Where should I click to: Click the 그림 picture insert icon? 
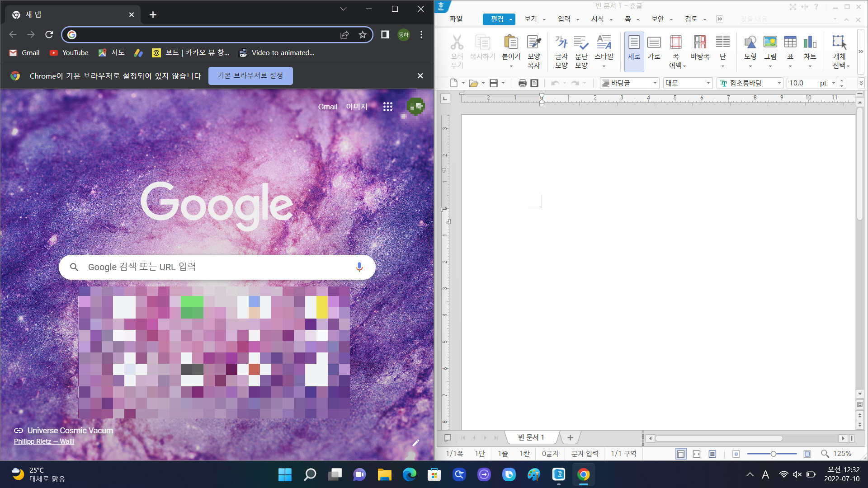click(x=770, y=43)
